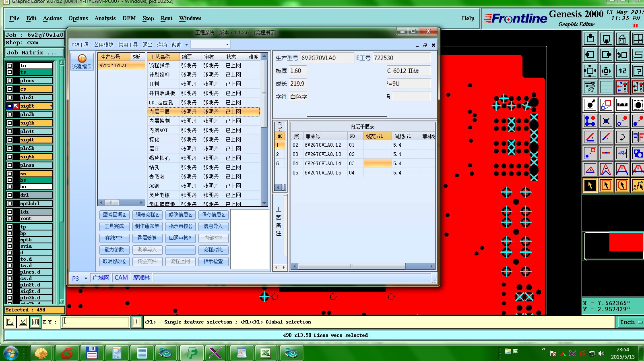Click up arrow of process list scrollbar
644x361 pixels.
click(264, 56)
